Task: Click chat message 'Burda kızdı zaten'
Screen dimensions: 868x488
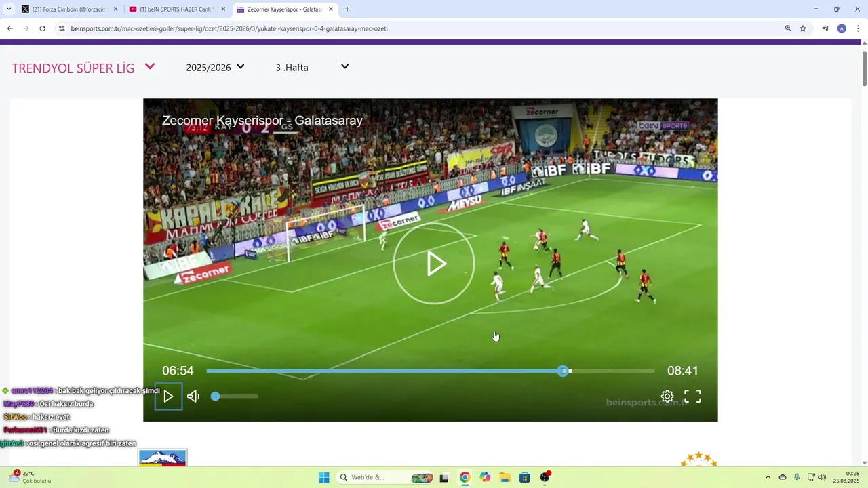Action: (80, 430)
